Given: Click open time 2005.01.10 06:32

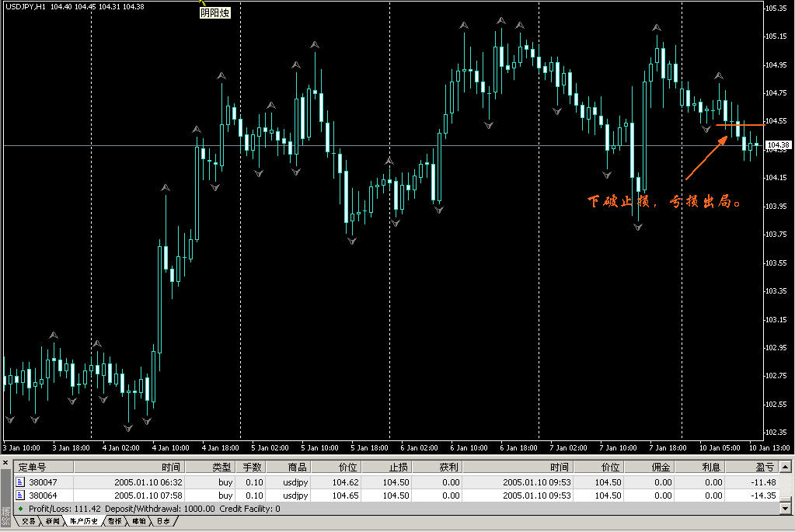Looking at the screenshot, I should (x=148, y=482).
